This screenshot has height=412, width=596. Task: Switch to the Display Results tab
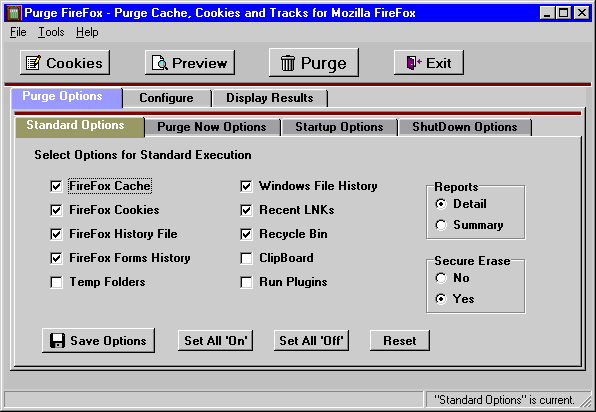[269, 98]
